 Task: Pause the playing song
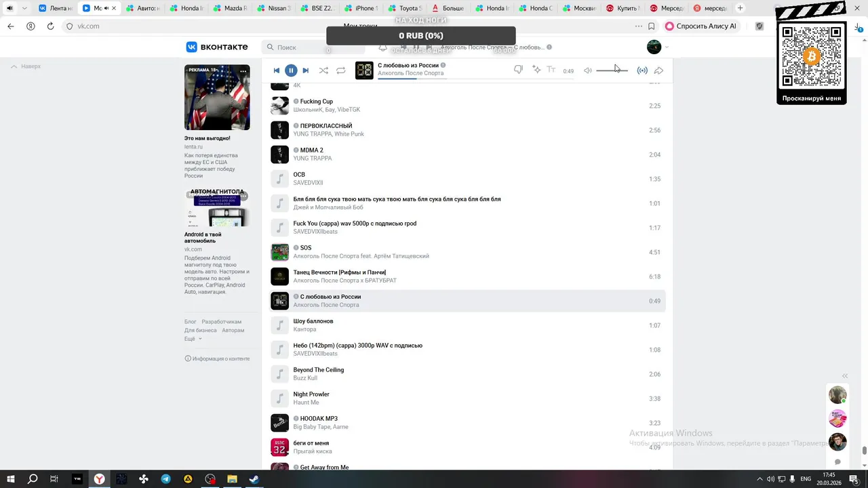click(291, 70)
